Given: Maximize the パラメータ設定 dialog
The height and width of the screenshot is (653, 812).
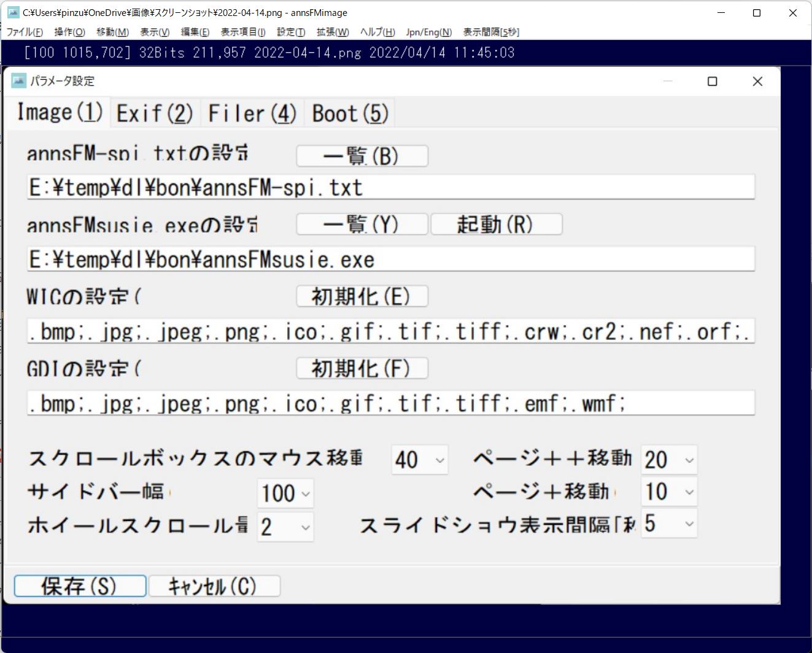Looking at the screenshot, I should [x=713, y=81].
